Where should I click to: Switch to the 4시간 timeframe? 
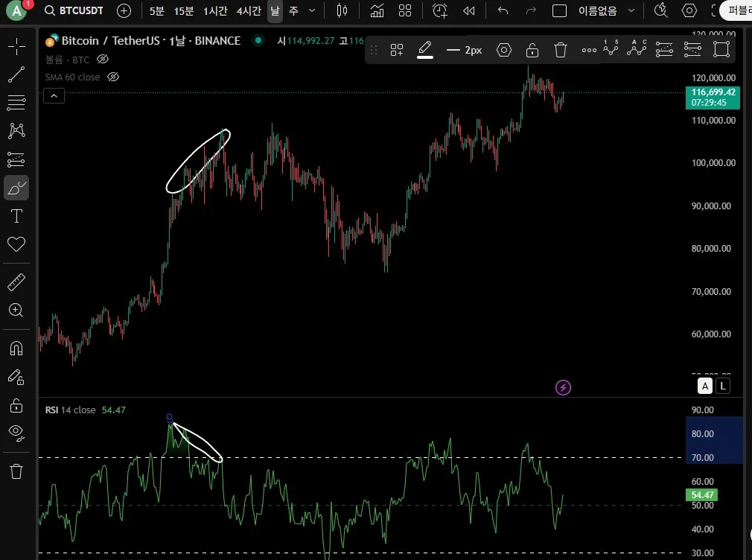[x=249, y=10]
